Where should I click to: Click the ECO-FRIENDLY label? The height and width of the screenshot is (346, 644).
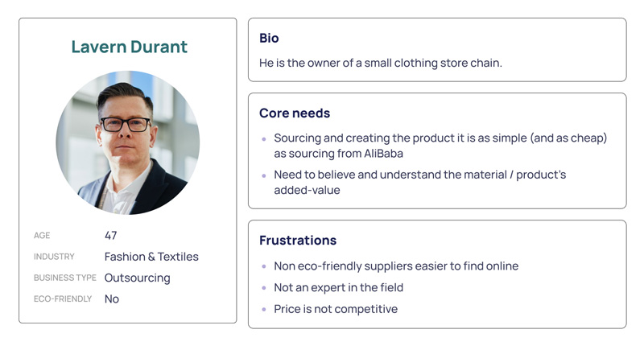point(63,299)
